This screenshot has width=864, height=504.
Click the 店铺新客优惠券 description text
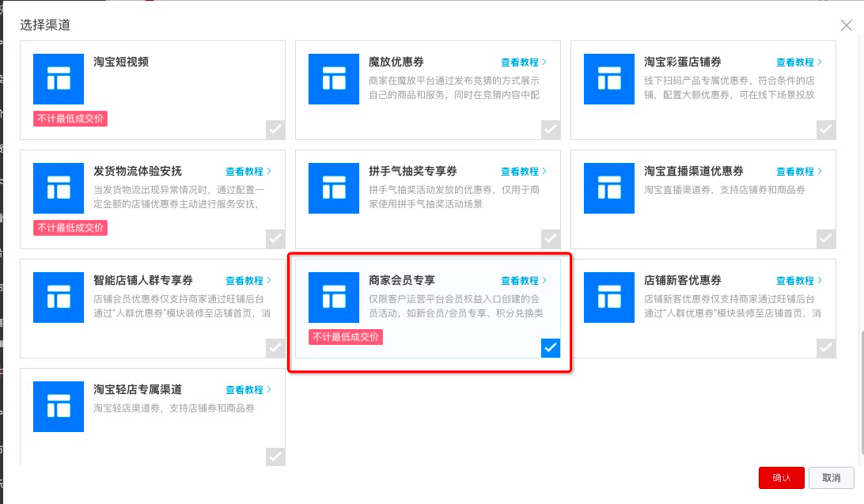tap(733, 305)
